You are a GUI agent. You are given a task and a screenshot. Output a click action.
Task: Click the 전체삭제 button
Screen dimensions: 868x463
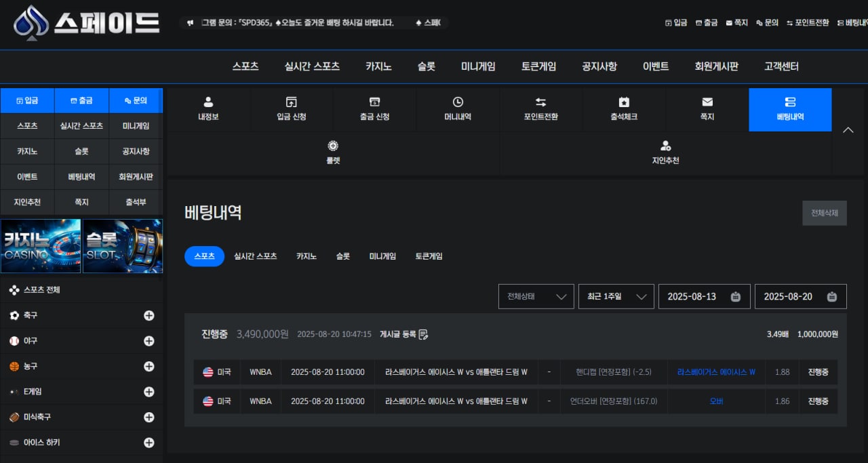click(x=824, y=213)
